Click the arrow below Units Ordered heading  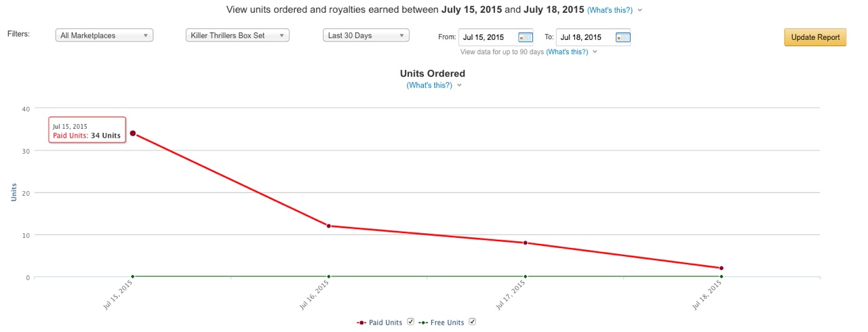click(459, 85)
